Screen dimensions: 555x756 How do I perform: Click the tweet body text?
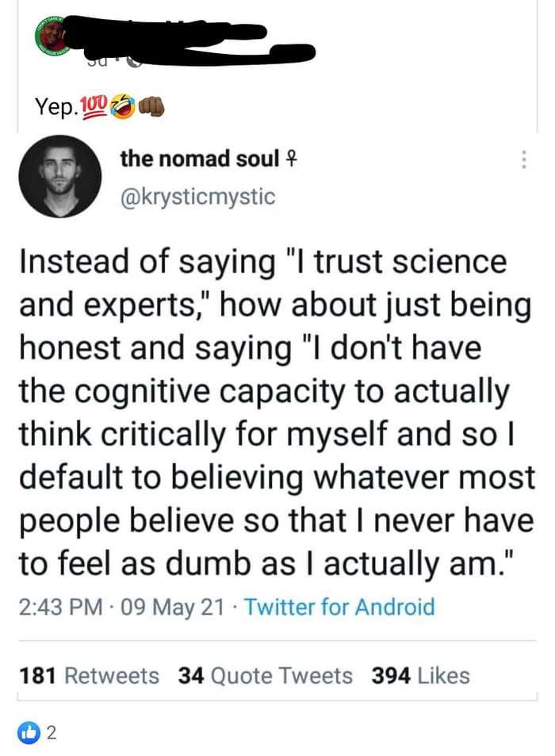(274, 413)
